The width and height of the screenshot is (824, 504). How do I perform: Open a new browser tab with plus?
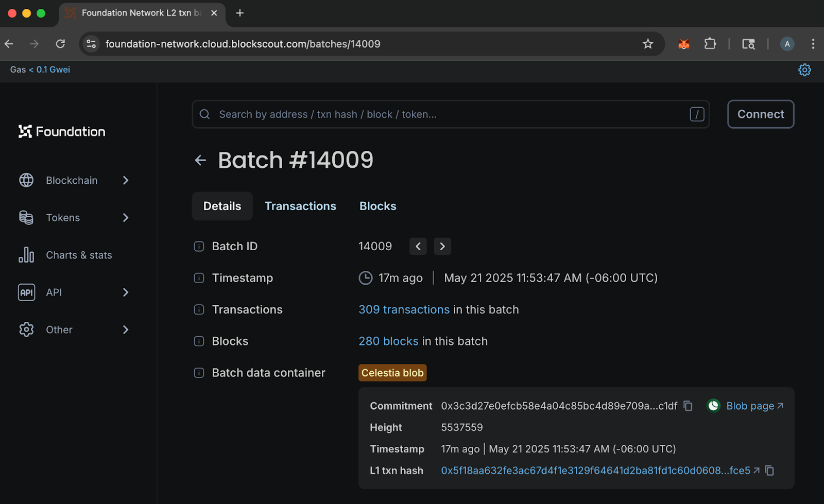(x=239, y=13)
